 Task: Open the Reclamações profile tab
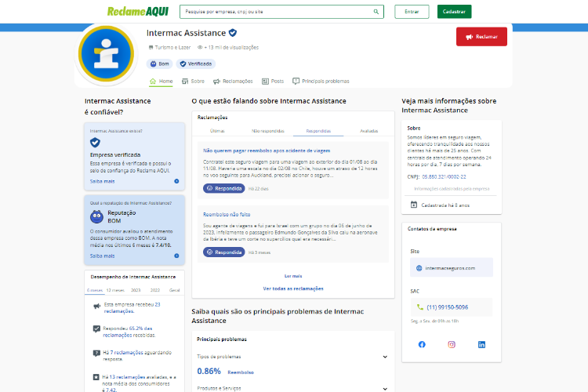pos(233,81)
